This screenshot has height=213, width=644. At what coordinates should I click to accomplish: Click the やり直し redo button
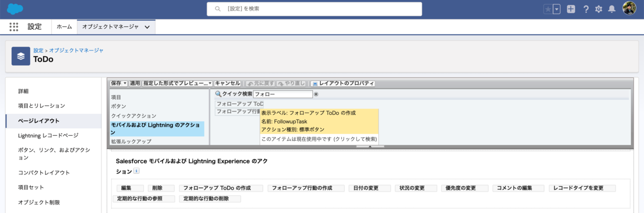click(x=291, y=84)
